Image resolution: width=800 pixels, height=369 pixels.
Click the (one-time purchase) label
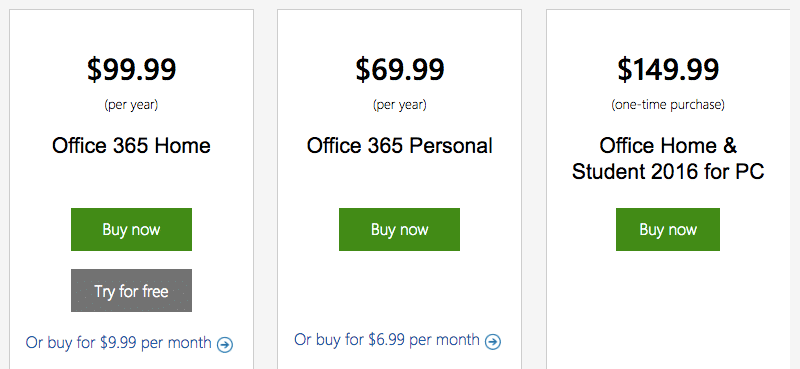668,105
